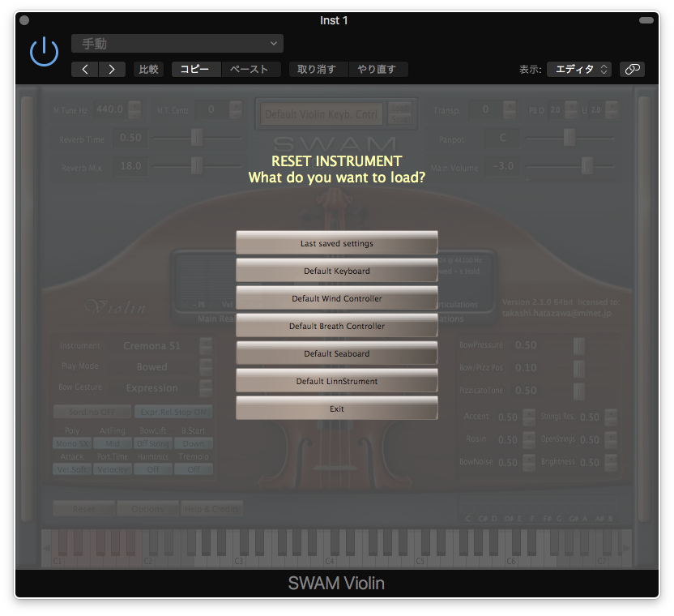674x616 pixels.
Task: Choose Default Seaboard option
Action: click(x=337, y=353)
